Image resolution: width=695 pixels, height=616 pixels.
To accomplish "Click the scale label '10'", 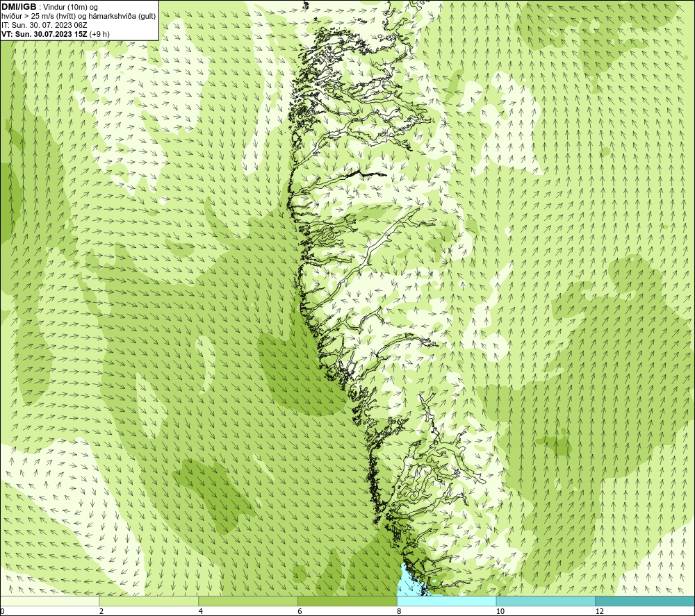I will (x=500, y=611).
